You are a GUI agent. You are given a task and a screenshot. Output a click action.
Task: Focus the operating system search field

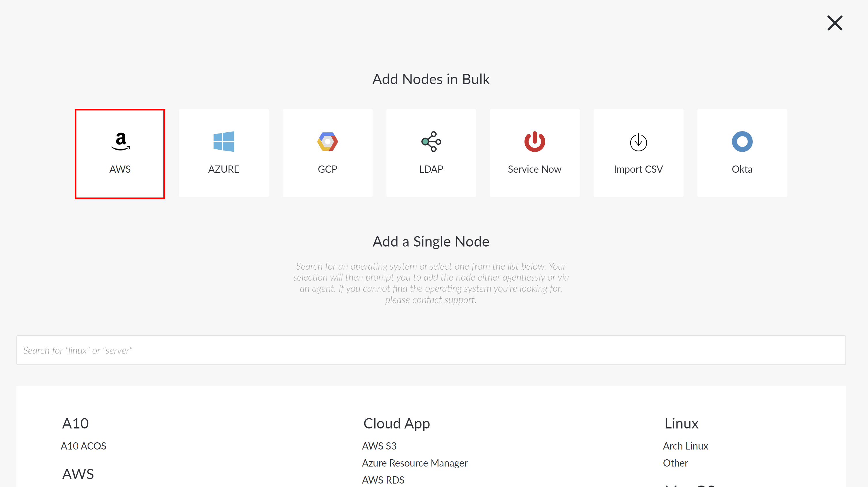point(431,350)
